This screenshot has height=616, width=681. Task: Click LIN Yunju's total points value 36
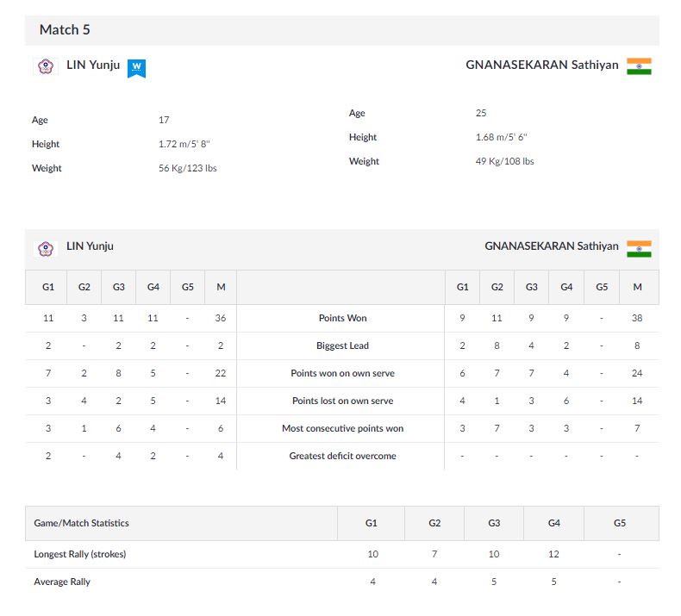[x=220, y=319]
